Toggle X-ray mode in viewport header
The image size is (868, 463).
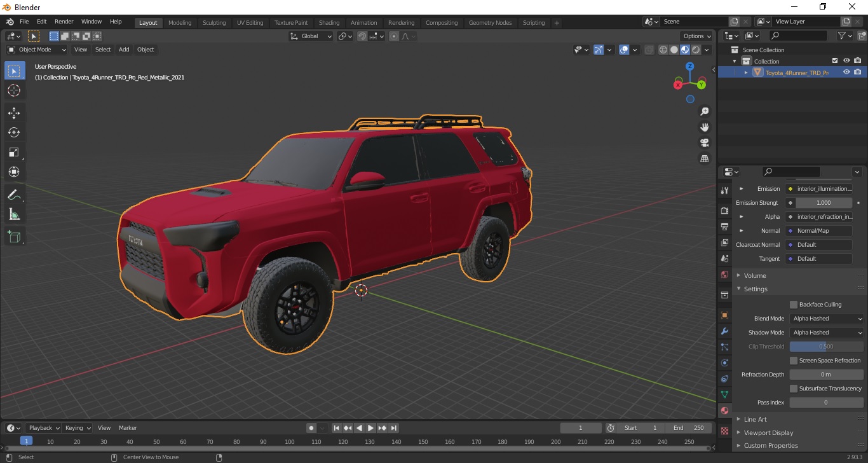649,50
